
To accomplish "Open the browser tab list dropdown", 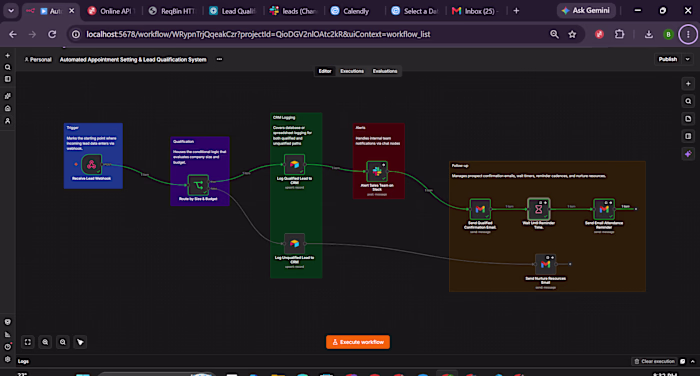I will click(11, 11).
